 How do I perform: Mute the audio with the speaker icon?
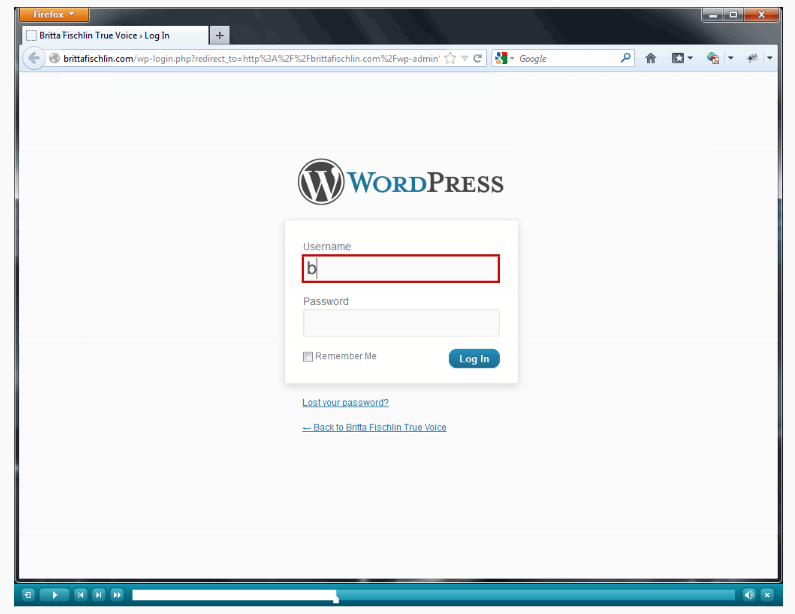coord(749,595)
